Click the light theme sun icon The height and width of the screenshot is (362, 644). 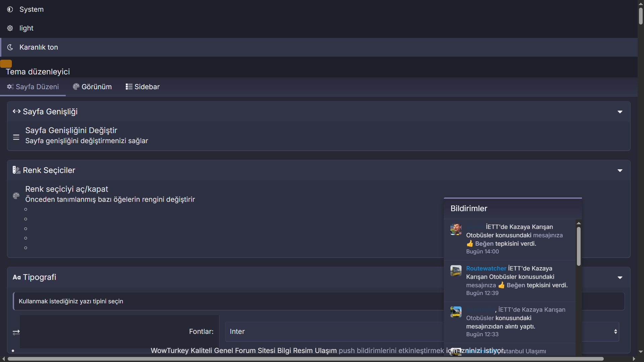point(10,28)
